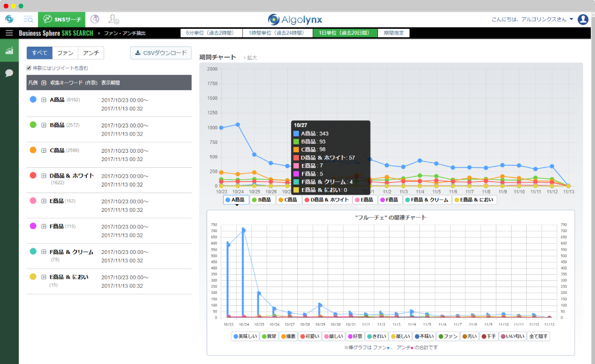
Task: Select the 1時間単位 (過去24時間) time range tab
Action: coord(277,33)
